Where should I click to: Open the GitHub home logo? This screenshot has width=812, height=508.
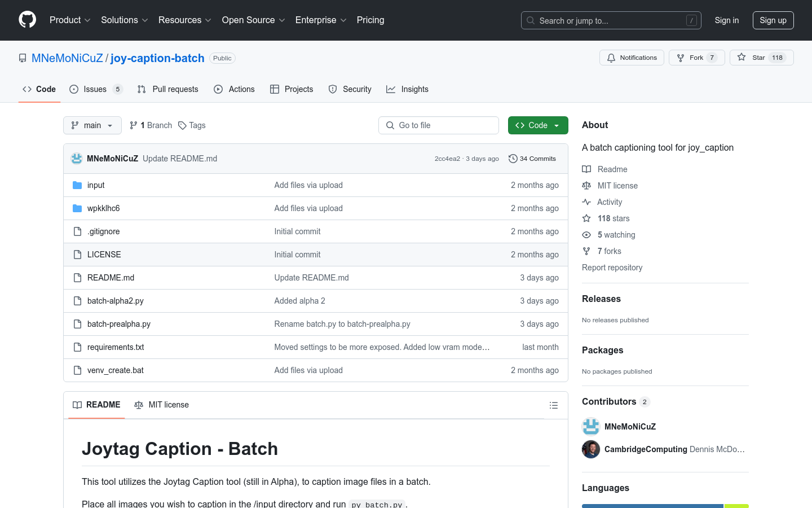[28, 20]
